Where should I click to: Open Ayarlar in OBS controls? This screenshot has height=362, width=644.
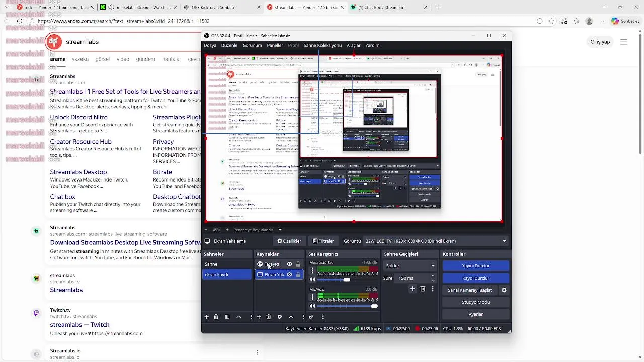[x=475, y=314]
